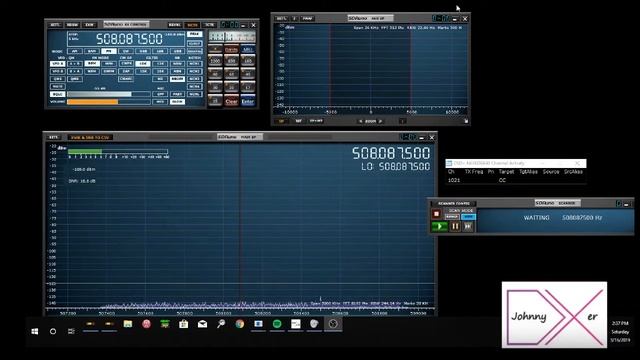This screenshot has width=640, height=360.
Task: Click the 508.087.500 frequency display in RX Control
Action: (129, 39)
